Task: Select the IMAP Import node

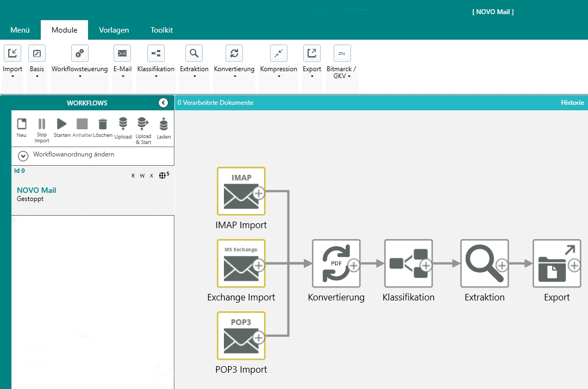Action: coord(241,191)
